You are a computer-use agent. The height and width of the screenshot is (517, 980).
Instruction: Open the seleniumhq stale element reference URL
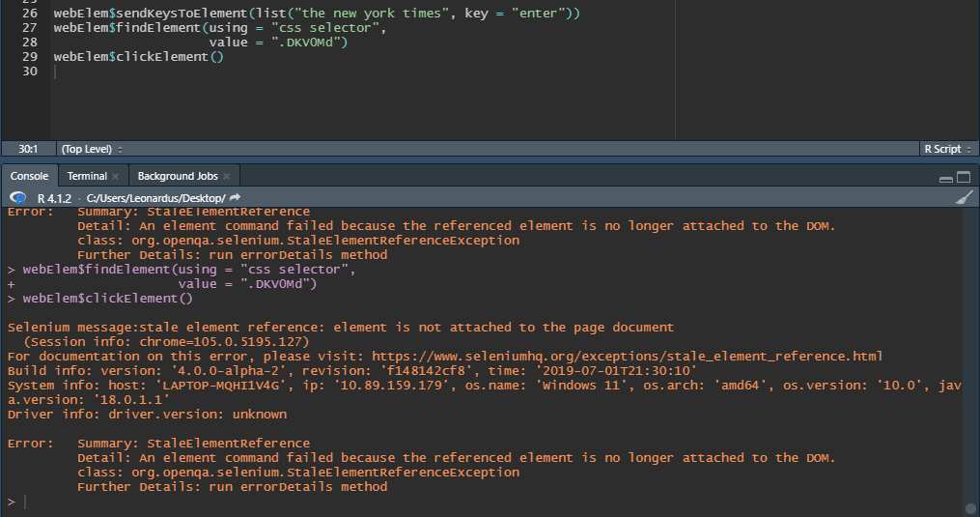[x=627, y=357]
